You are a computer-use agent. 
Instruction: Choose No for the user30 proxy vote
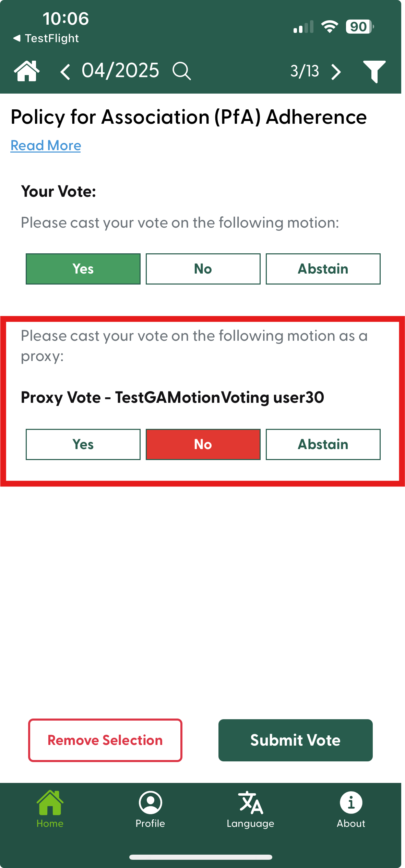[203, 444]
